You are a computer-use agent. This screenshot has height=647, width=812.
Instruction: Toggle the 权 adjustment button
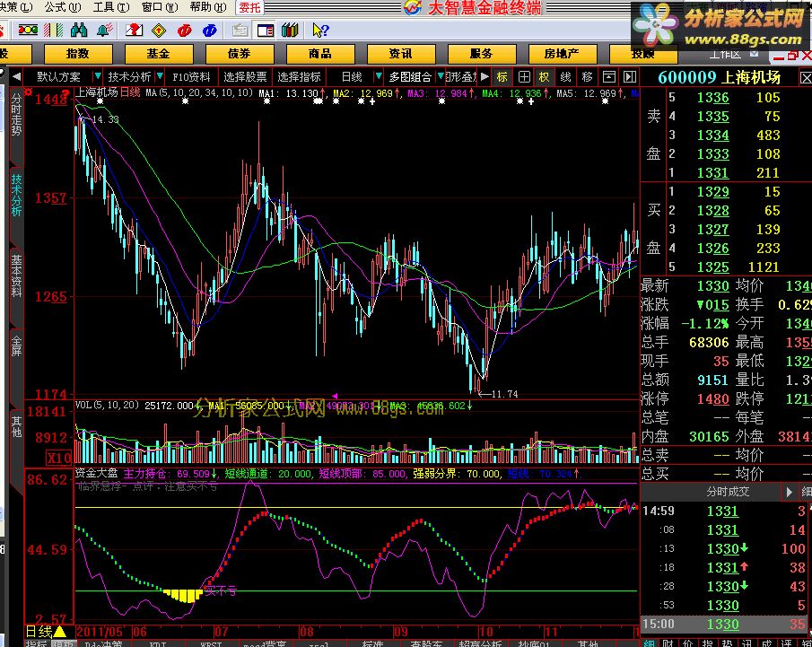(x=545, y=77)
